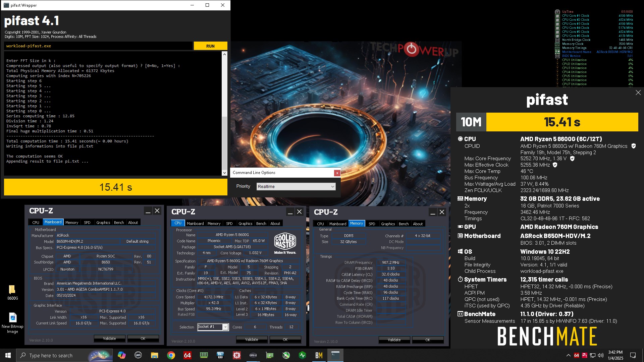Launch the UEFI tool from the taskbar
Viewport: 644px width, 362px height.
pos(138,355)
